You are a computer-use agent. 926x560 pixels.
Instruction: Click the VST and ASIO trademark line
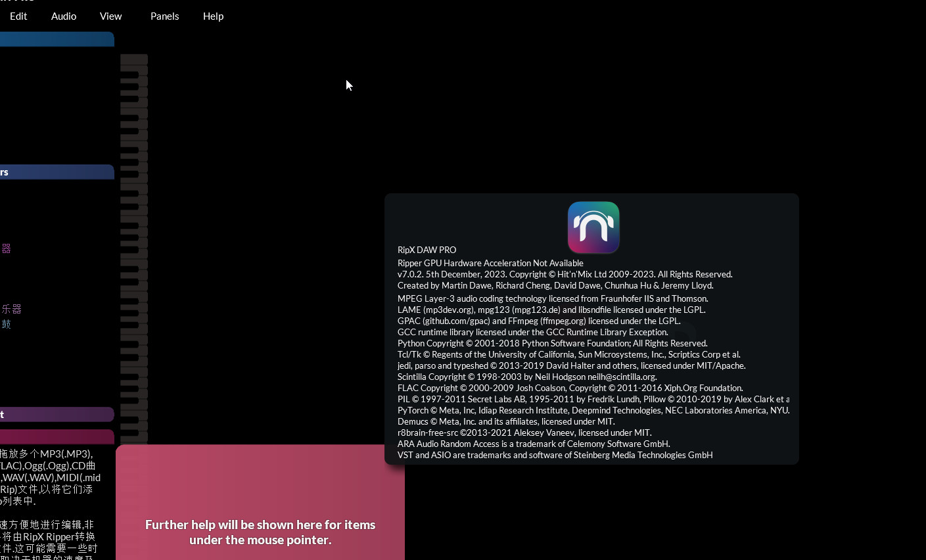coord(555,455)
